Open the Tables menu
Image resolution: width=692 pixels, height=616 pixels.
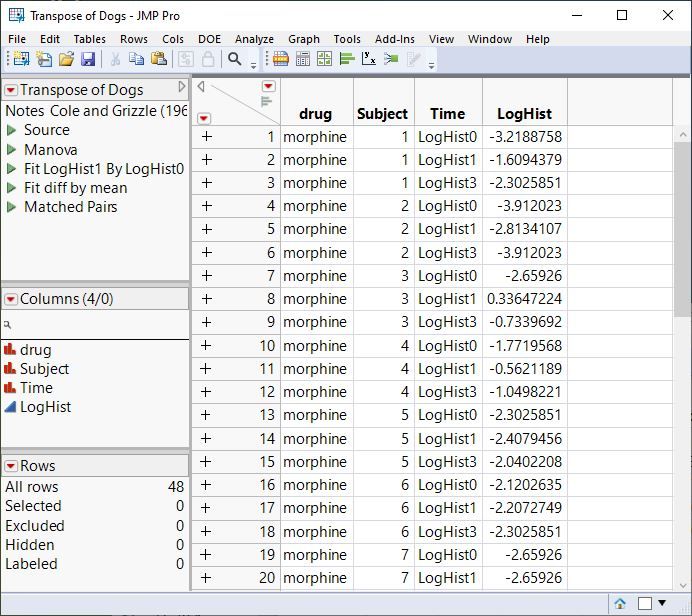point(90,39)
